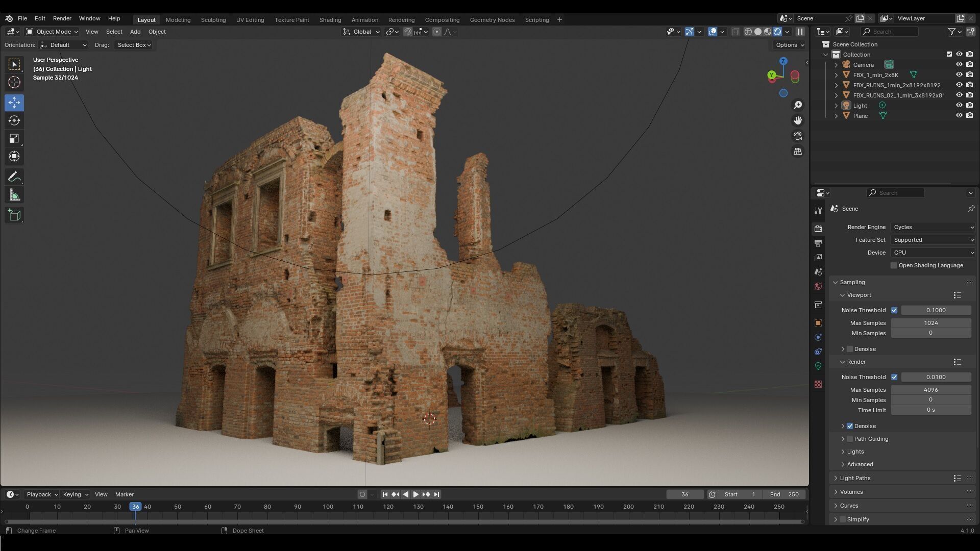Open the View Layer properties tab
The width and height of the screenshot is (980, 551).
(x=818, y=257)
